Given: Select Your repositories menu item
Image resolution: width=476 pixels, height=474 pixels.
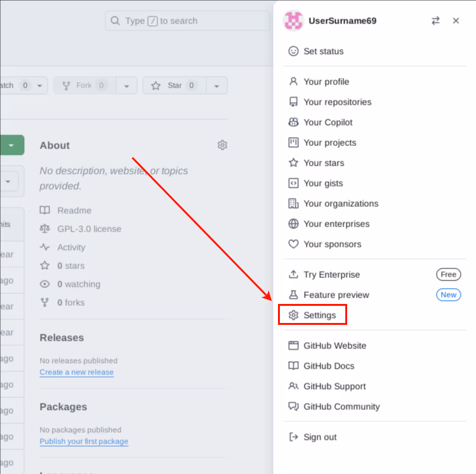Looking at the screenshot, I should tap(337, 102).
